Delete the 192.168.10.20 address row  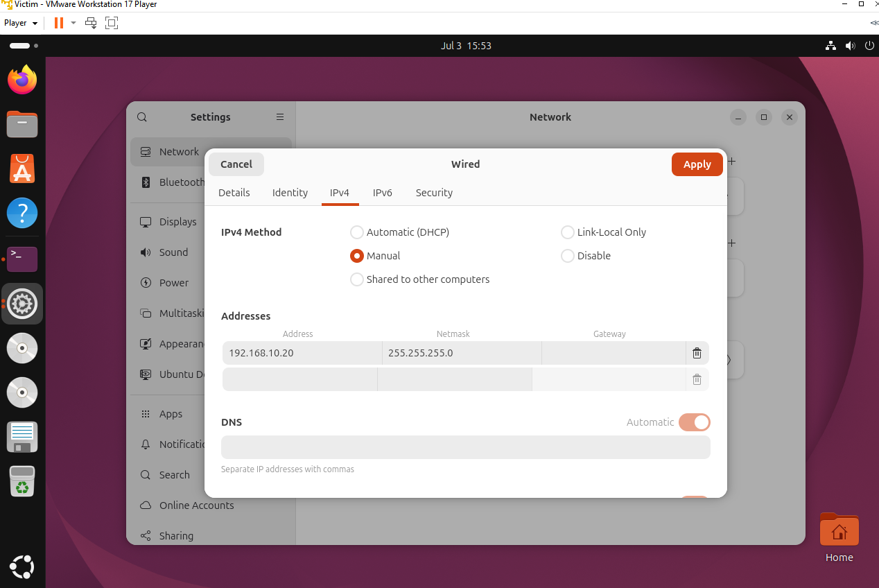coord(697,353)
